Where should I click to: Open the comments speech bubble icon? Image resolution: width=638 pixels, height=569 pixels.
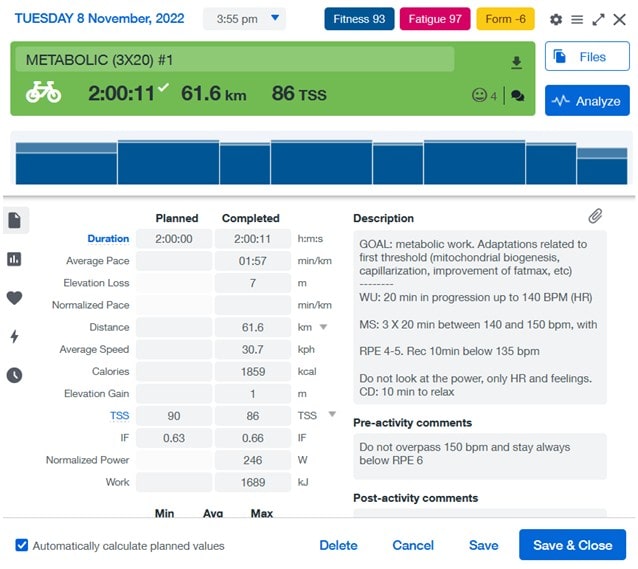[x=517, y=96]
